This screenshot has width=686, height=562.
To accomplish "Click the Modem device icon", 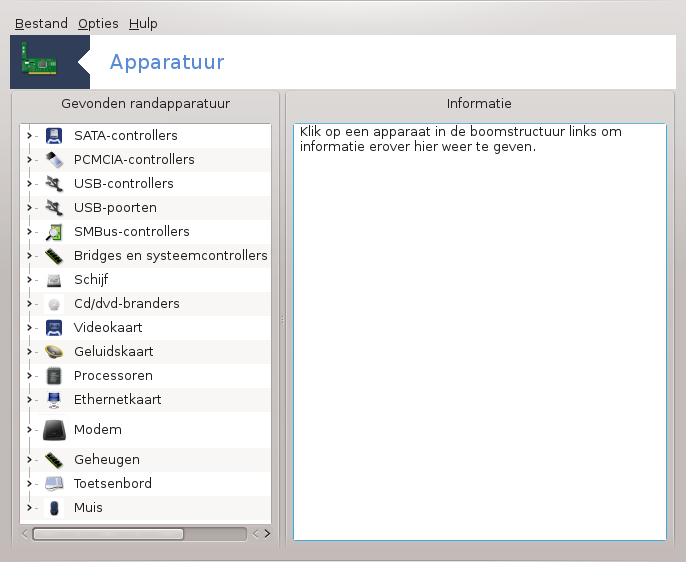I will (x=54, y=430).
